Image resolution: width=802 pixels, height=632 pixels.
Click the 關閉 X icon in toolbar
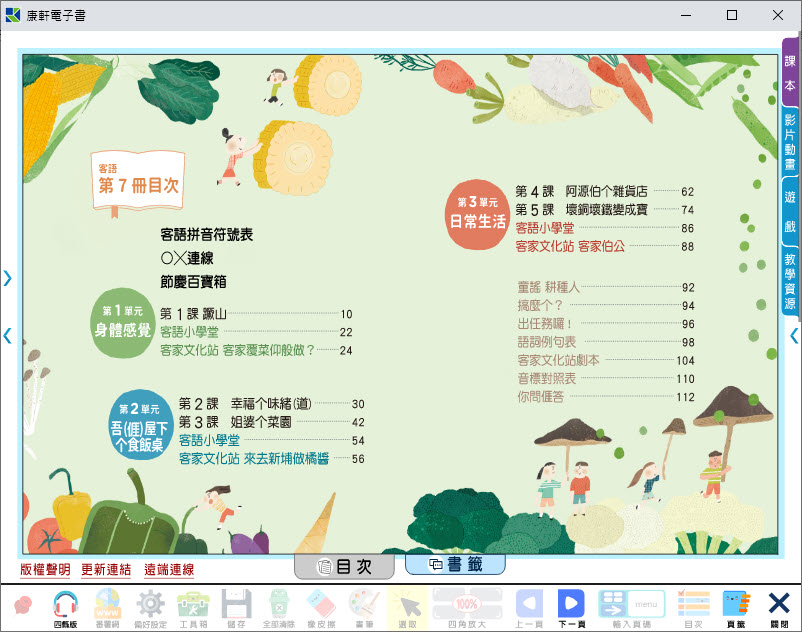click(x=779, y=607)
